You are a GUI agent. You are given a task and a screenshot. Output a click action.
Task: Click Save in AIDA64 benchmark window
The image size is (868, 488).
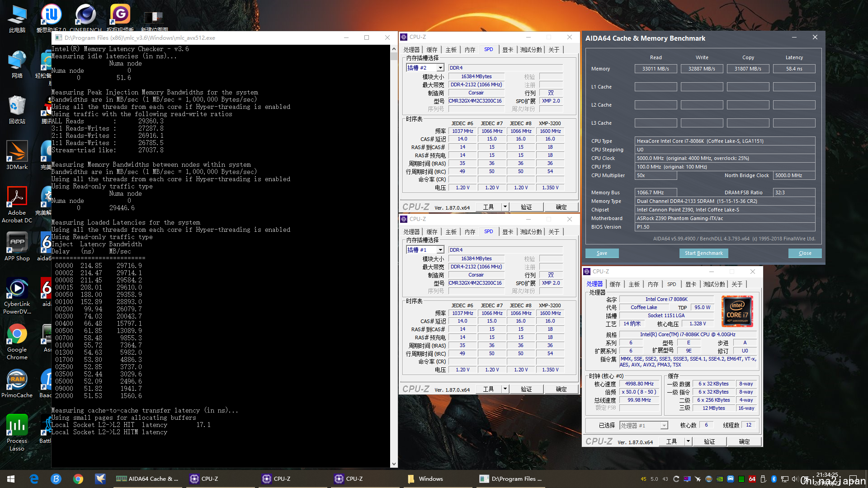click(602, 253)
